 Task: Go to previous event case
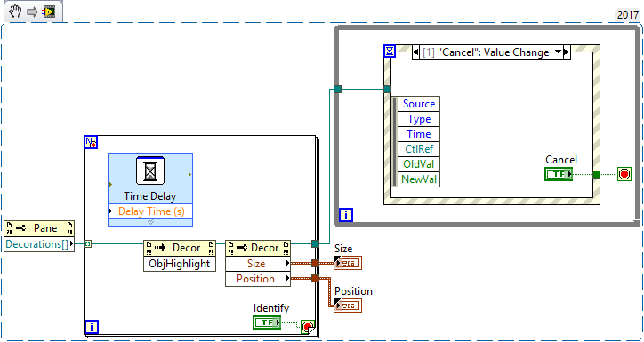point(415,52)
